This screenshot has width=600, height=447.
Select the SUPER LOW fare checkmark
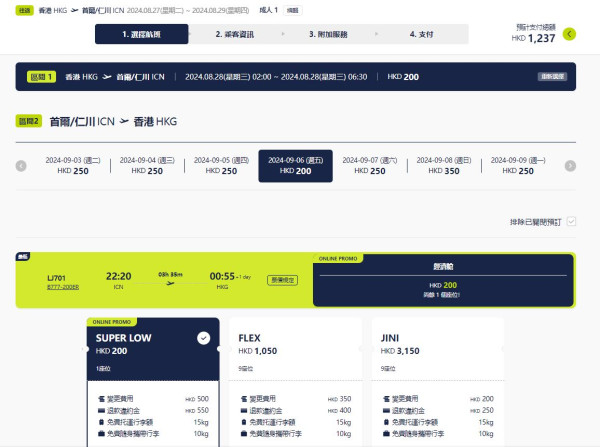point(204,338)
